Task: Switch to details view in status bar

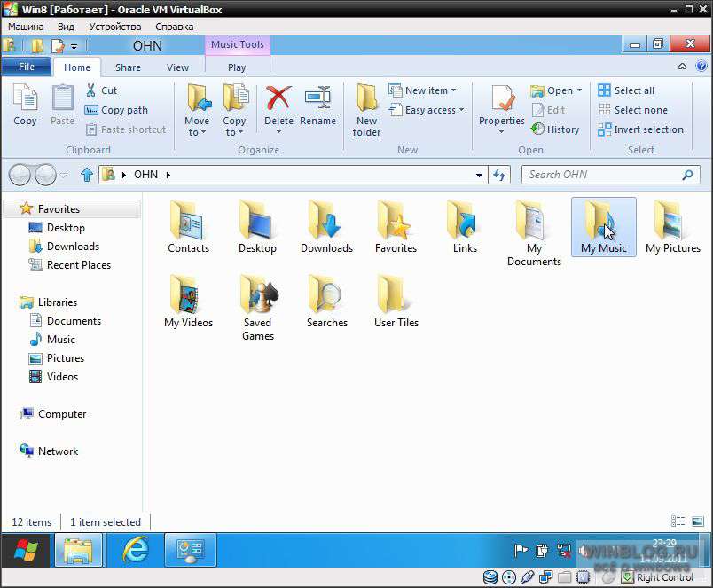Action: 678,521
